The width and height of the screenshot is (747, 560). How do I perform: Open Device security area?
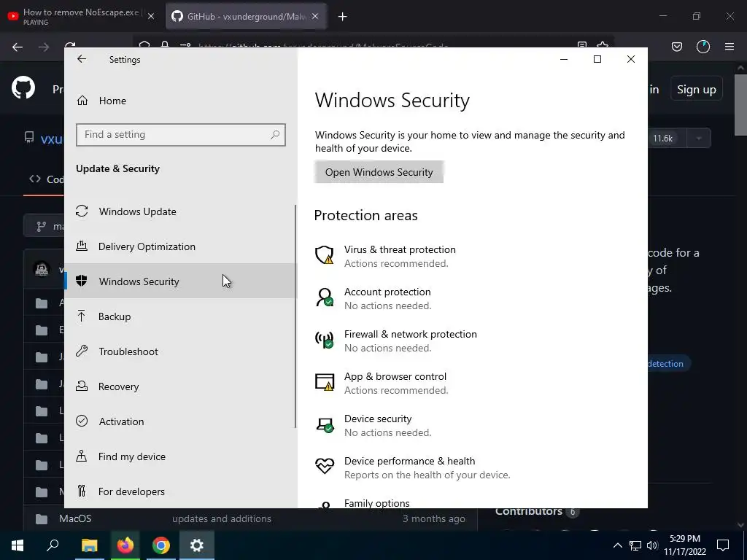(373, 426)
